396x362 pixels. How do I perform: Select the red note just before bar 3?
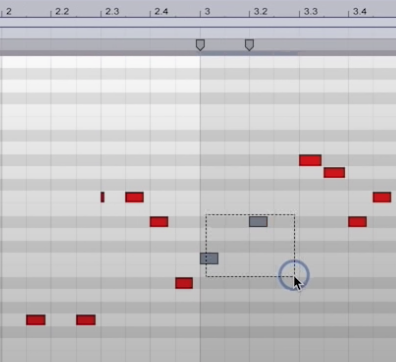pos(184,283)
